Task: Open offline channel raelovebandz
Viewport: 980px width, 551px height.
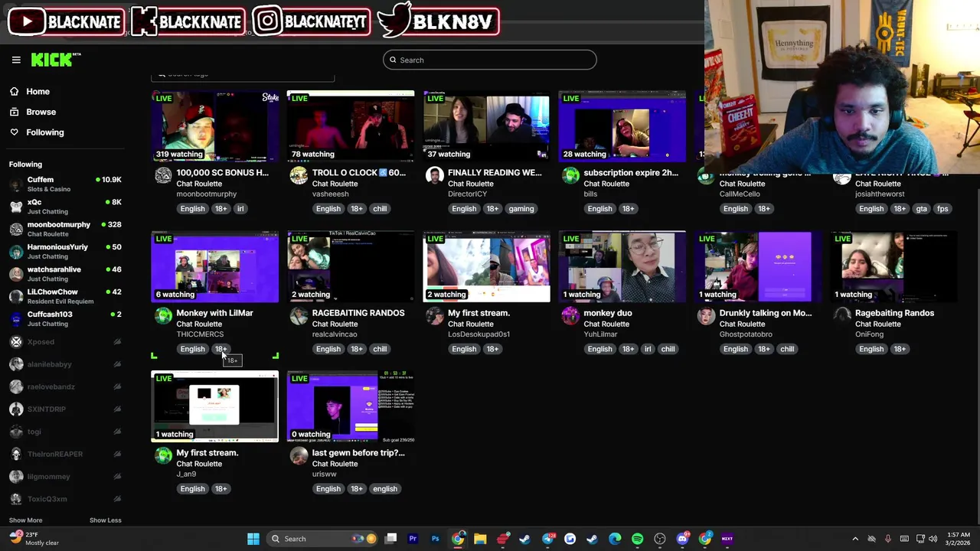Action: pos(65,386)
